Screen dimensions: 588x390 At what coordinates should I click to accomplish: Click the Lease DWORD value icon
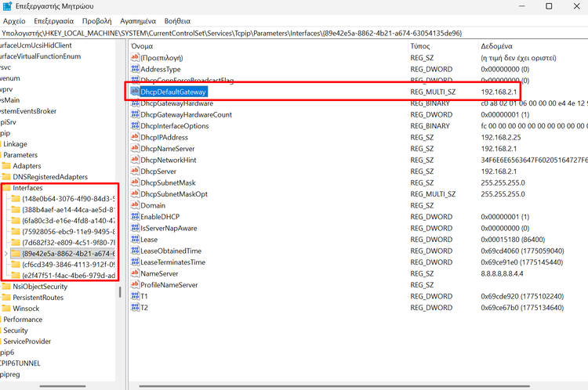click(x=135, y=239)
